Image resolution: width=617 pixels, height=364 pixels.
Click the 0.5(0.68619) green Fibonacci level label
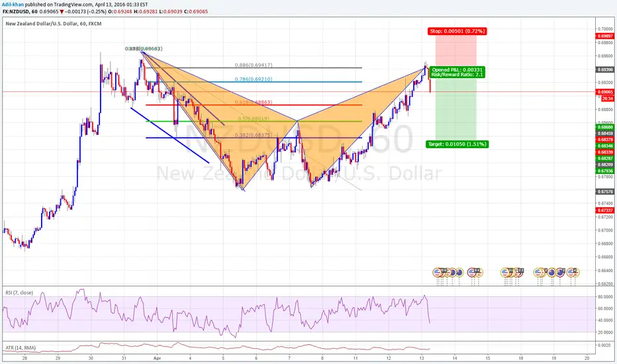point(254,118)
